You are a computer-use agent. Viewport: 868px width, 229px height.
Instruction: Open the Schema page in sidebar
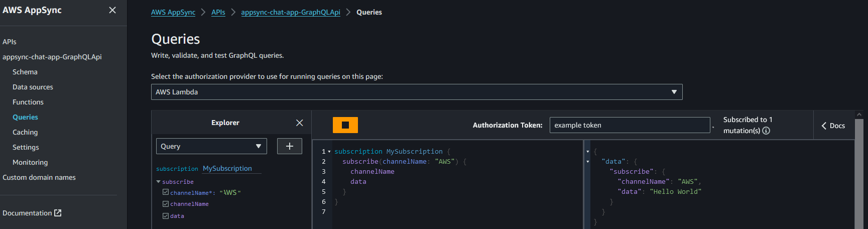(x=25, y=72)
